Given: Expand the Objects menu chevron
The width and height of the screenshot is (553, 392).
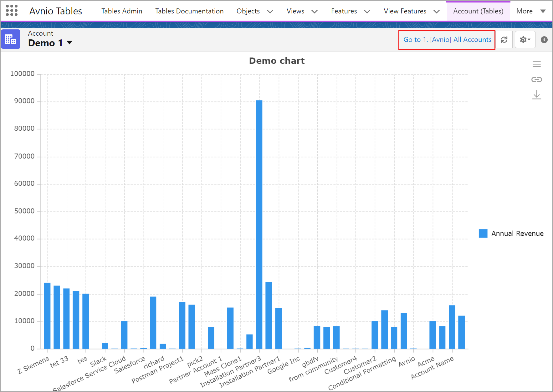Looking at the screenshot, I should (270, 12).
